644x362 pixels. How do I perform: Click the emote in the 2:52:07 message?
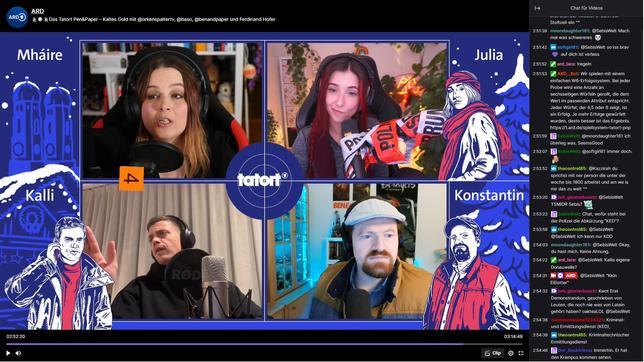(554, 159)
